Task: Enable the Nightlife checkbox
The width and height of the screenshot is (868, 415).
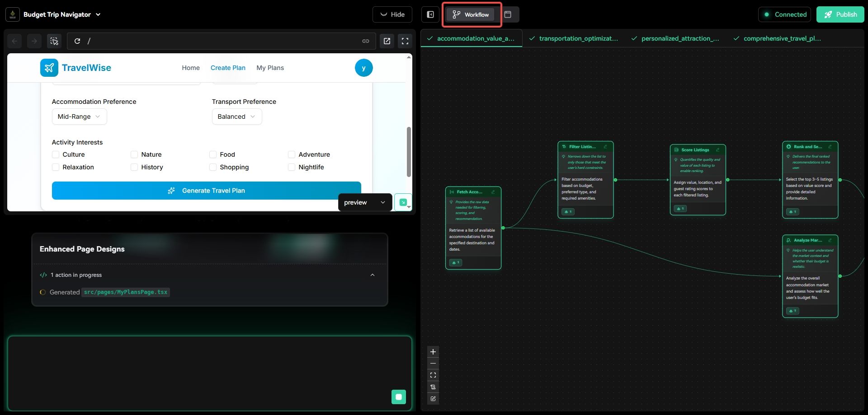Action: (292, 167)
